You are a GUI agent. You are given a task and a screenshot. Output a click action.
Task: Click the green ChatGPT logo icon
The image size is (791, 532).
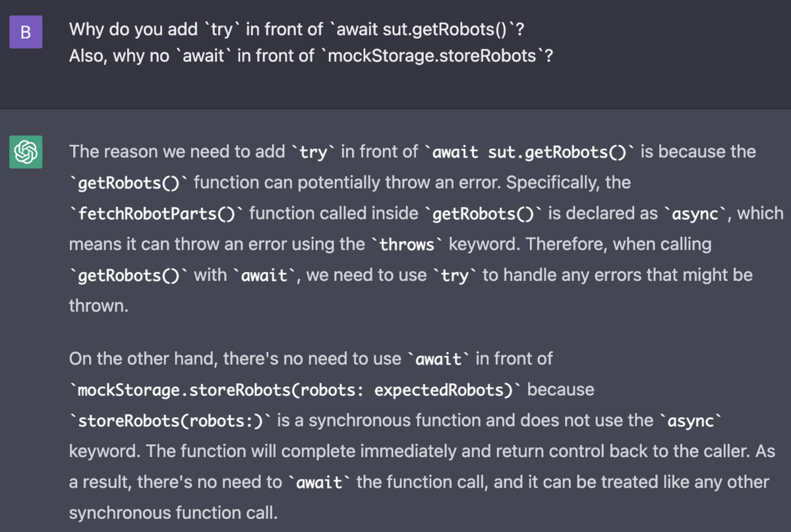(26, 152)
